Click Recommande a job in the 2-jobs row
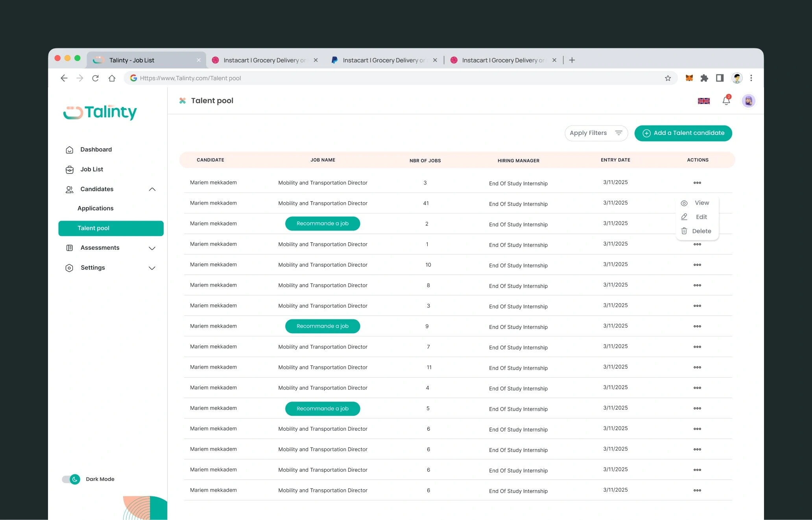 [x=322, y=223]
